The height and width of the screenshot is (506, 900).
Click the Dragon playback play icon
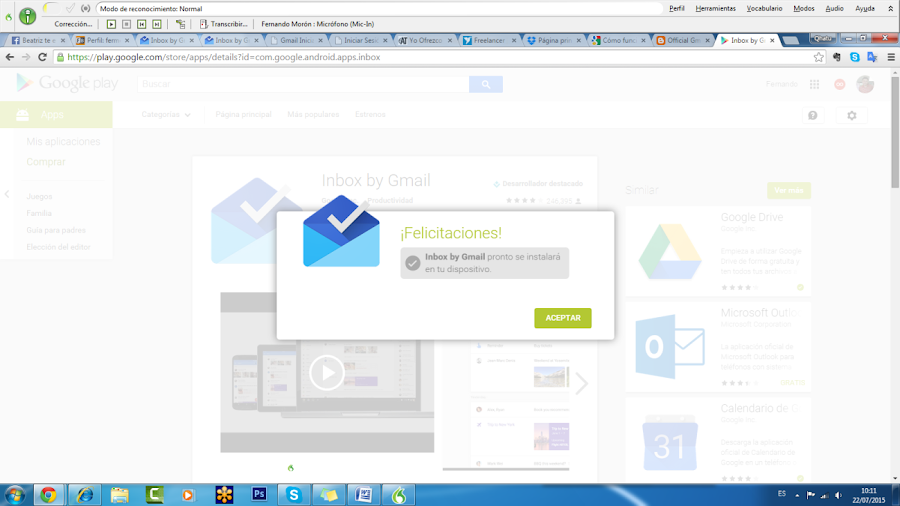(111, 24)
